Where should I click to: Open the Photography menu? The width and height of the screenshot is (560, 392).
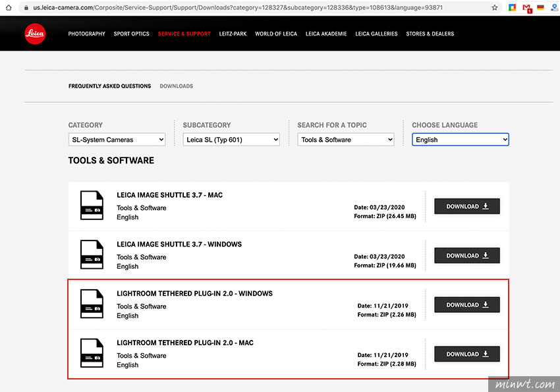tap(87, 34)
